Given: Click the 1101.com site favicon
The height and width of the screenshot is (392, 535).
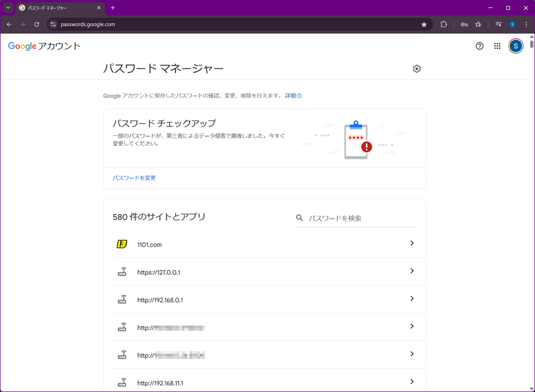Looking at the screenshot, I should pos(122,244).
